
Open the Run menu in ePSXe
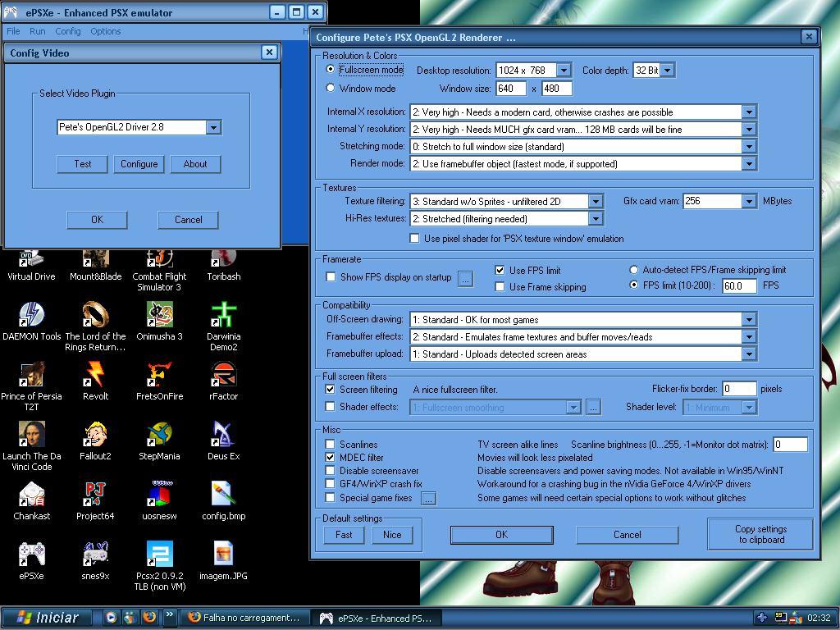coord(38,31)
